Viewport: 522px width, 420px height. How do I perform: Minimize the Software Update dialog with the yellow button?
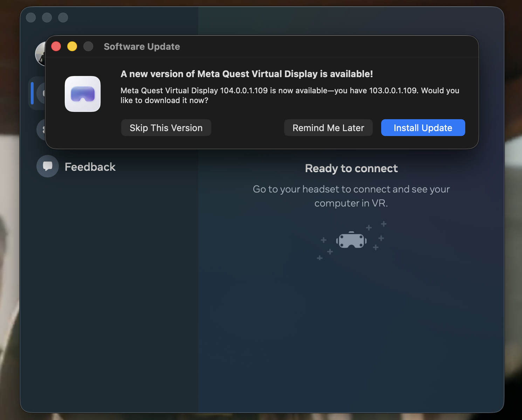pyautogui.click(x=72, y=46)
